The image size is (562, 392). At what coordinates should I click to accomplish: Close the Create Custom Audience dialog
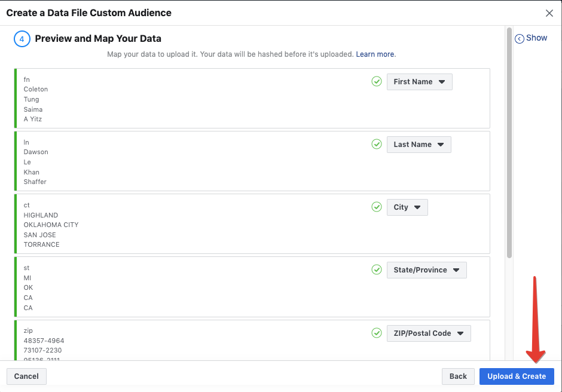549,13
